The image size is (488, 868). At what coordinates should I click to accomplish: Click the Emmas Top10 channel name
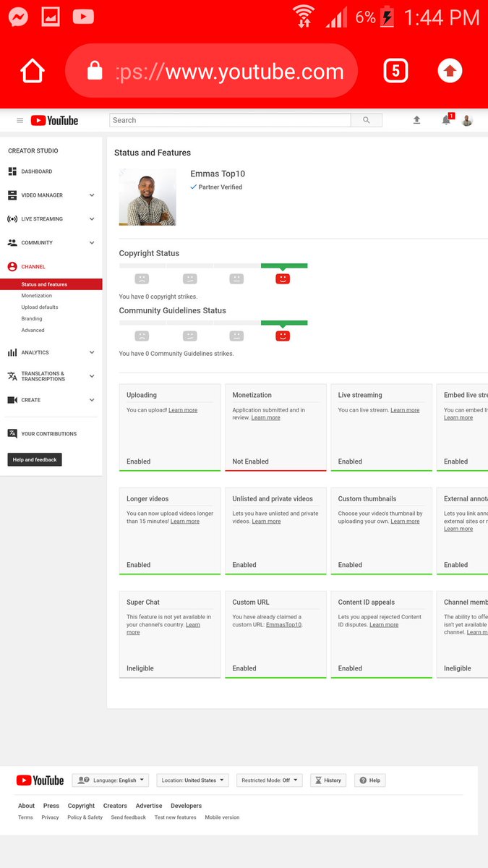pyautogui.click(x=218, y=174)
